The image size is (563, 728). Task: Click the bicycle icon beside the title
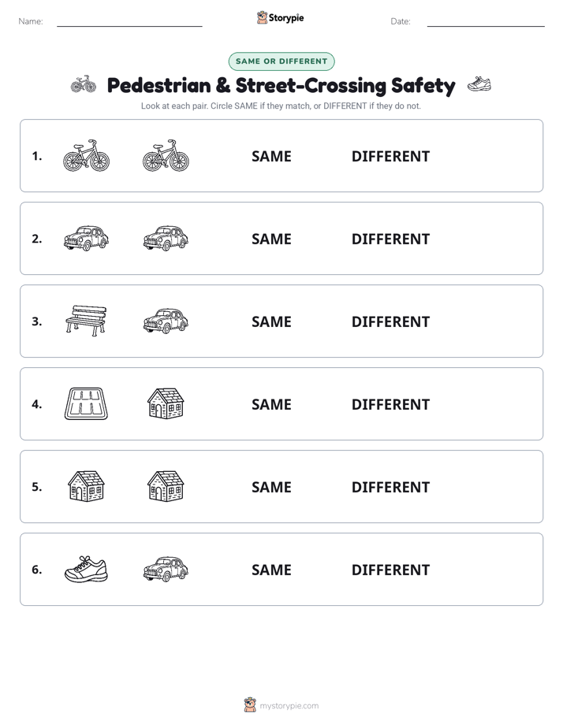(x=84, y=84)
